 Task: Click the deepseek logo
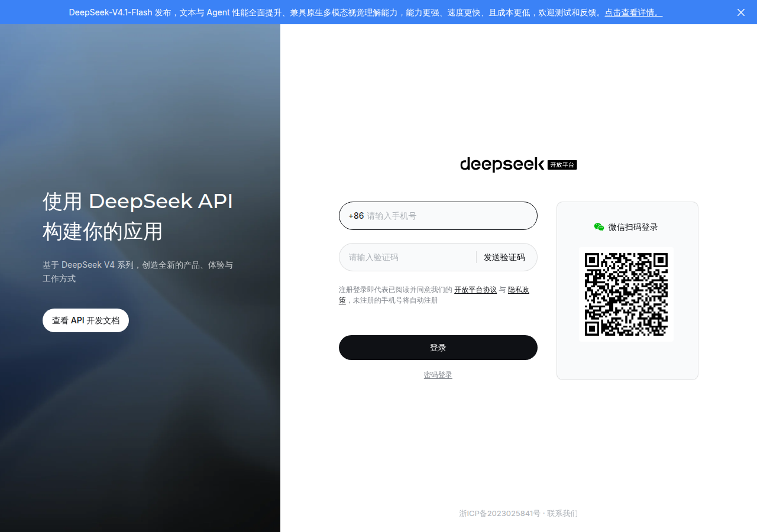tap(502, 164)
